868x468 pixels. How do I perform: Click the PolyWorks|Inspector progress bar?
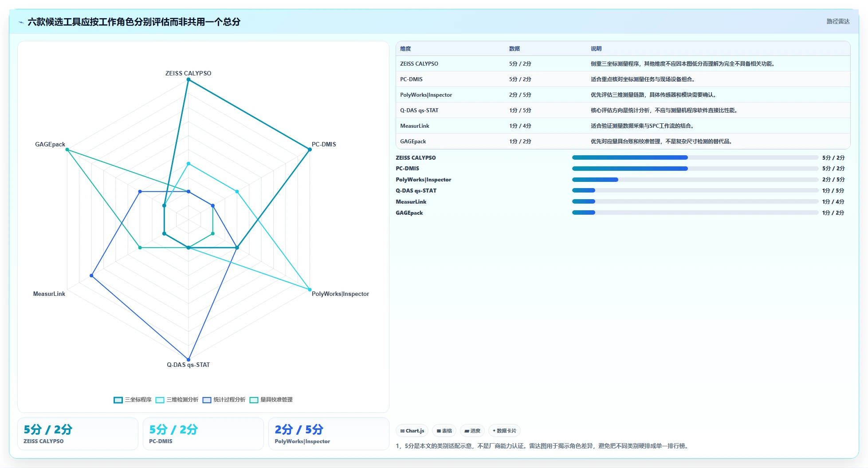695,180
